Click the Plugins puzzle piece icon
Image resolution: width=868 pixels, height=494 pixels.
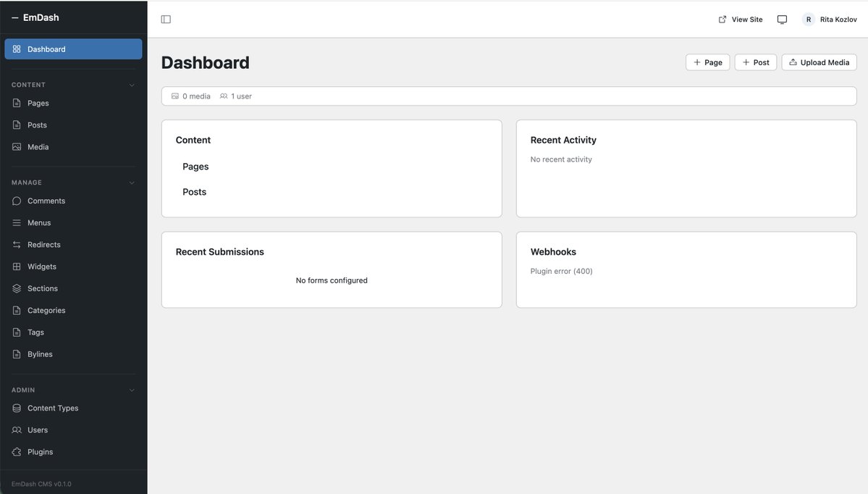17,452
